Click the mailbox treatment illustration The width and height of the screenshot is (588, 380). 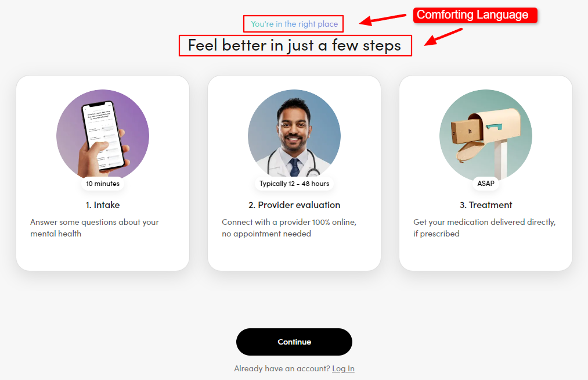click(486, 134)
